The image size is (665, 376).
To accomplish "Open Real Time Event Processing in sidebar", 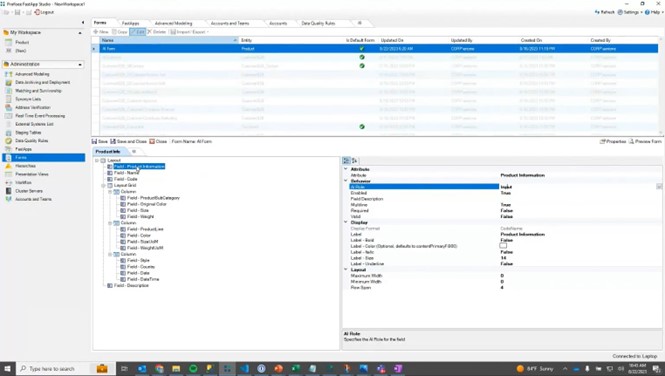I will (x=40, y=116).
